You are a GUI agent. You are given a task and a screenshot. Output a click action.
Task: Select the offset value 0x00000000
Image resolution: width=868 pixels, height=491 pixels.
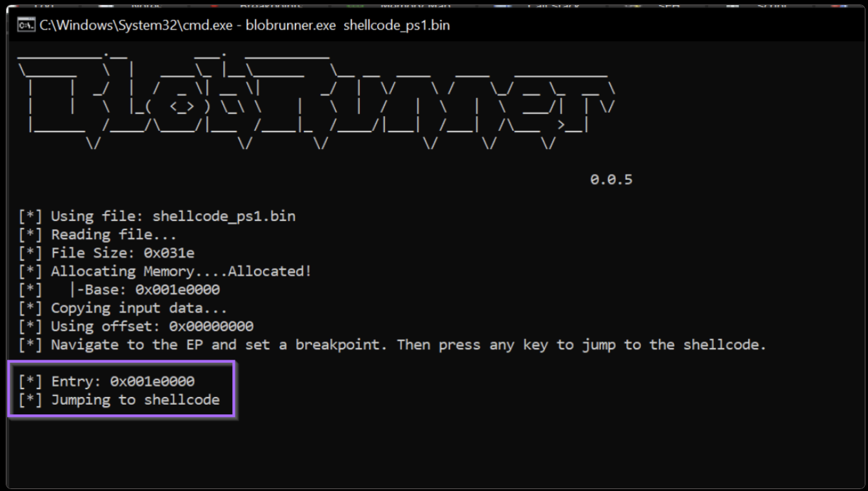point(211,327)
